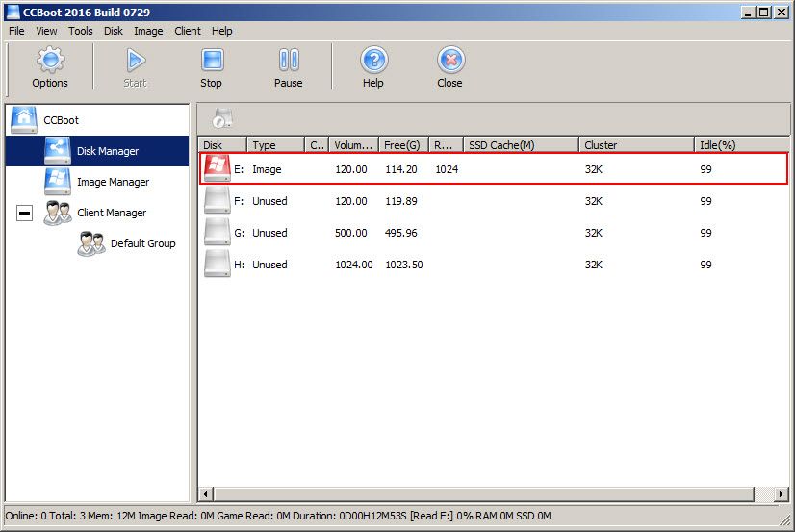795x532 pixels.
Task: Click the volume value '1024.00'
Action: point(354,265)
